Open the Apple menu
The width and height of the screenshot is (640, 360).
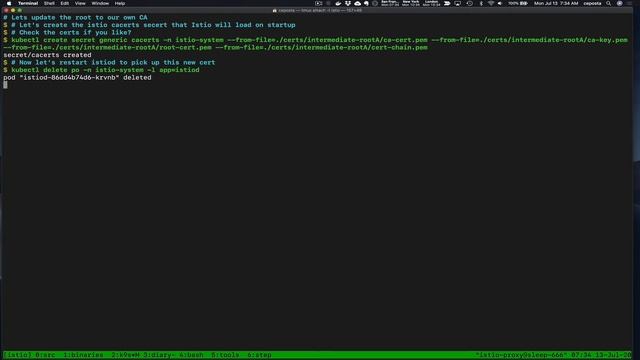(x=9, y=3)
